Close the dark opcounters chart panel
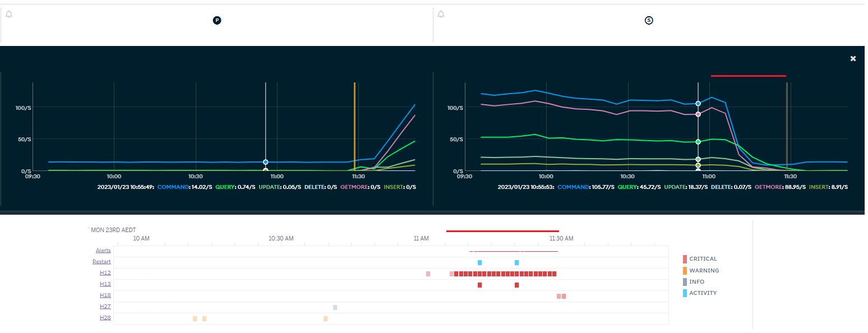This screenshot has height=333, width=868. click(853, 58)
